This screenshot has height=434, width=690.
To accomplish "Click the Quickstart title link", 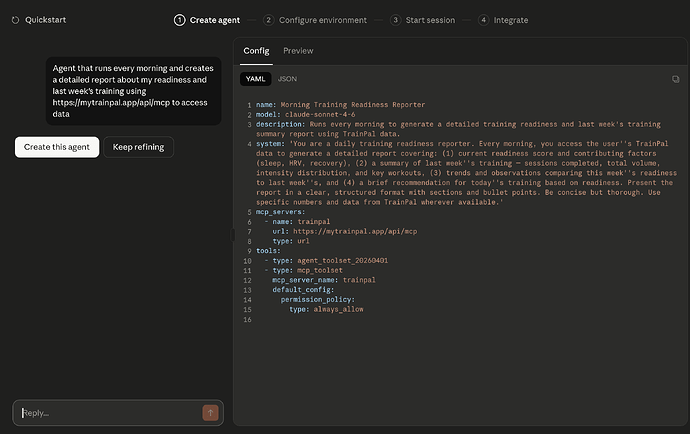I will [x=45, y=20].
